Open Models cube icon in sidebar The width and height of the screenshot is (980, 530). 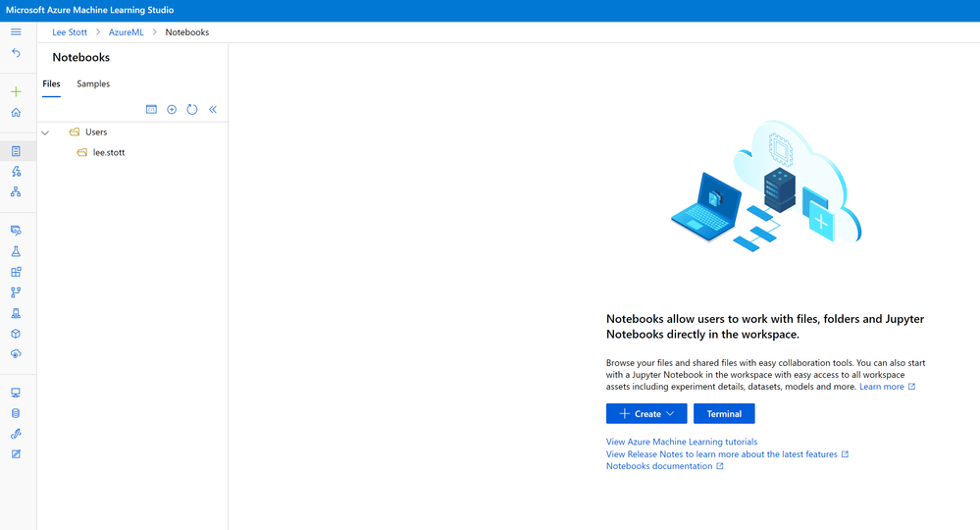tap(16, 334)
